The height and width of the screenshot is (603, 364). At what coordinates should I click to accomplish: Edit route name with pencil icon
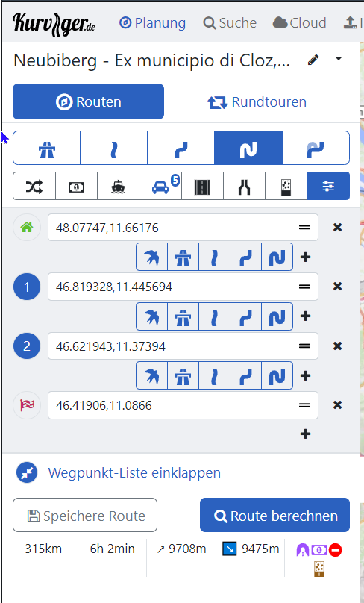313,60
